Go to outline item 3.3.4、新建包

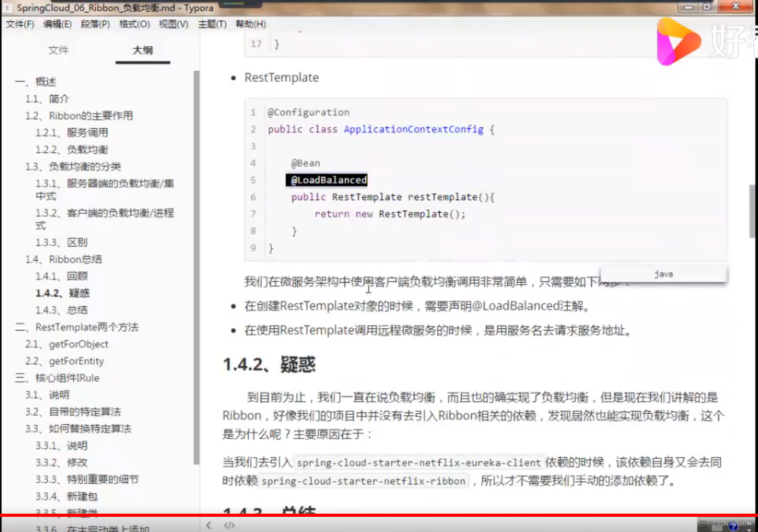click(67, 496)
